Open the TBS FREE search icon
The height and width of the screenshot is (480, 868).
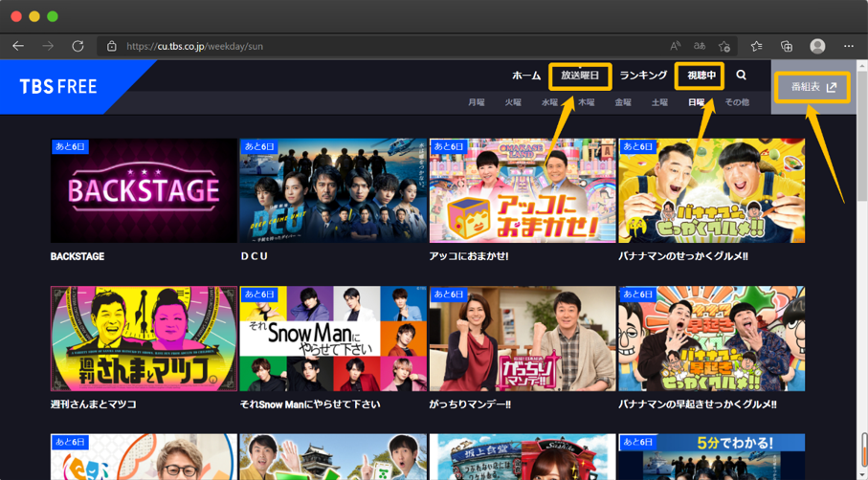click(742, 76)
